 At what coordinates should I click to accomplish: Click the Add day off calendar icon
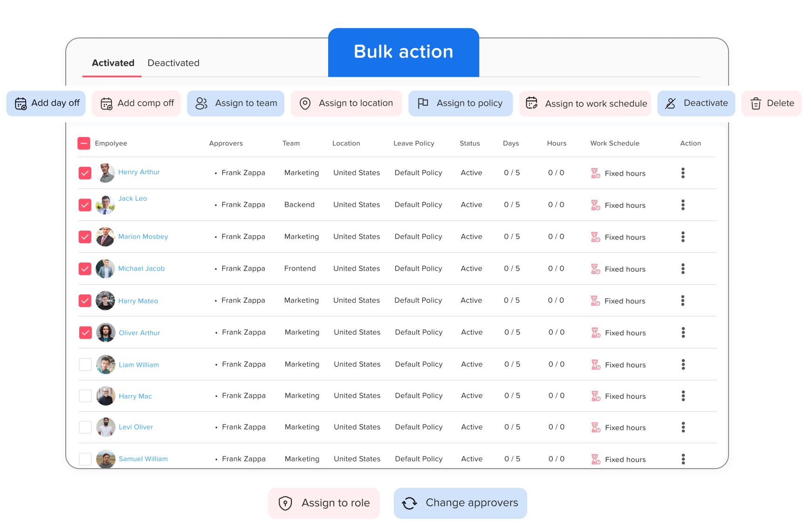coord(21,103)
